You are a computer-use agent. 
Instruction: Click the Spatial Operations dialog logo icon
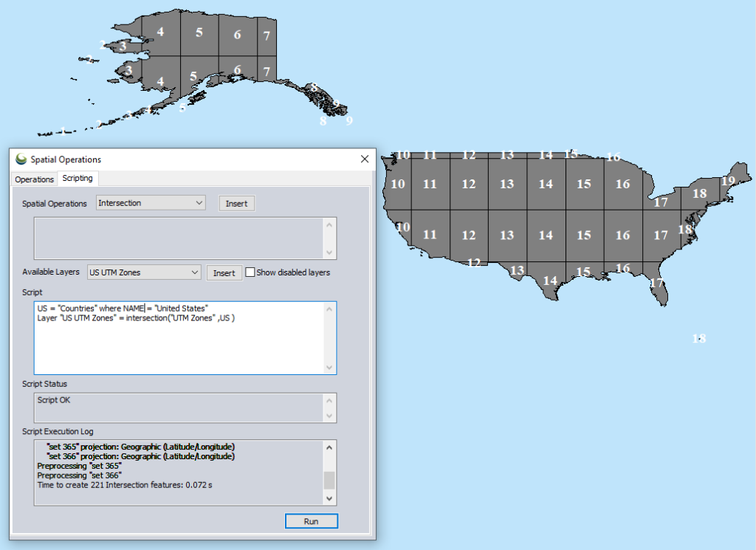click(21, 159)
